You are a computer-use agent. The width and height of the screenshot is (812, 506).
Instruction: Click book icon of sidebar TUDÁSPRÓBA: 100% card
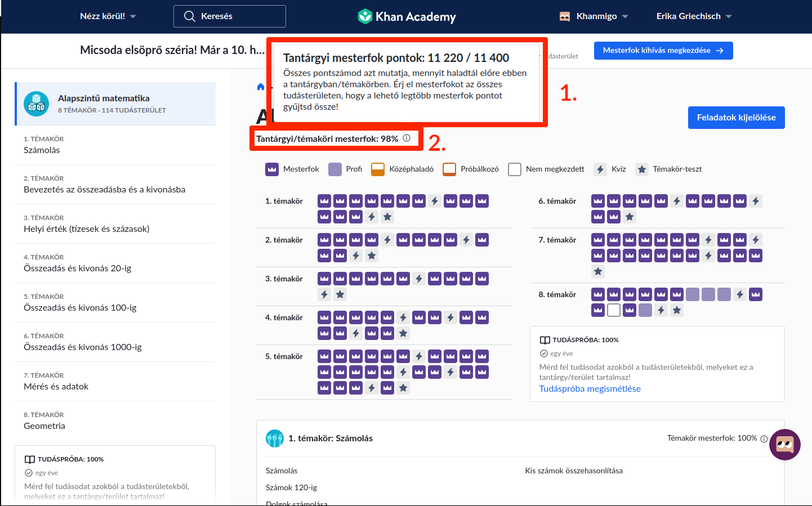click(x=30, y=459)
